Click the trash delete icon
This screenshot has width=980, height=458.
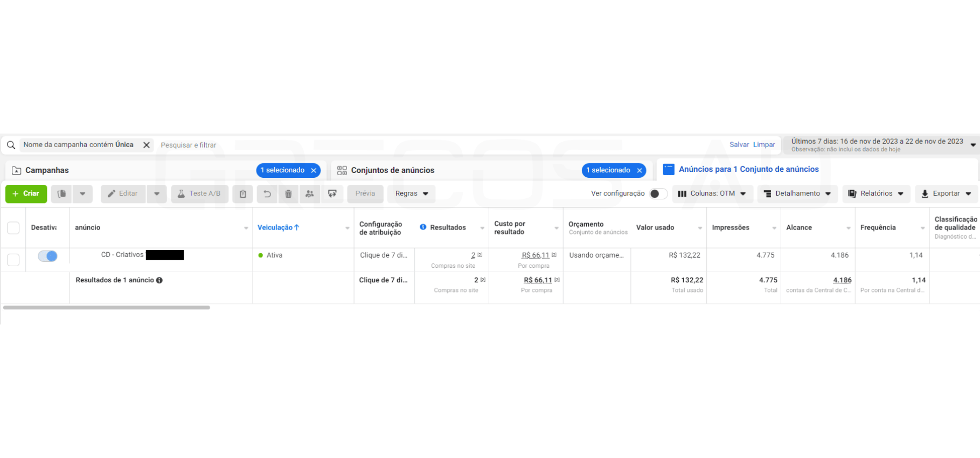pyautogui.click(x=288, y=193)
